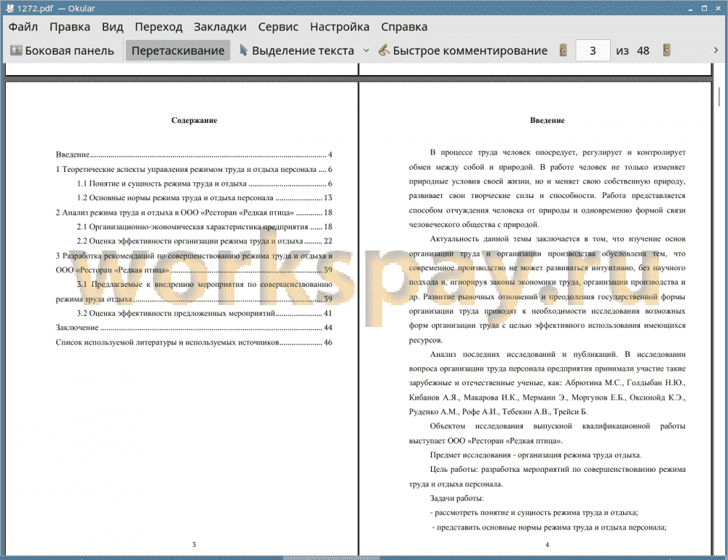728x560 pixels.
Task: Open the Закладки menu
Action: point(220,27)
